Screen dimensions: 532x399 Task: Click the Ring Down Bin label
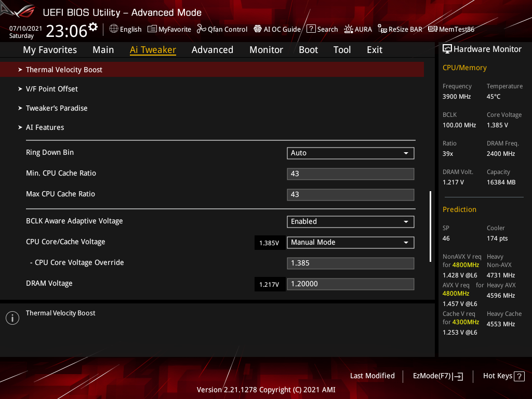click(x=50, y=153)
